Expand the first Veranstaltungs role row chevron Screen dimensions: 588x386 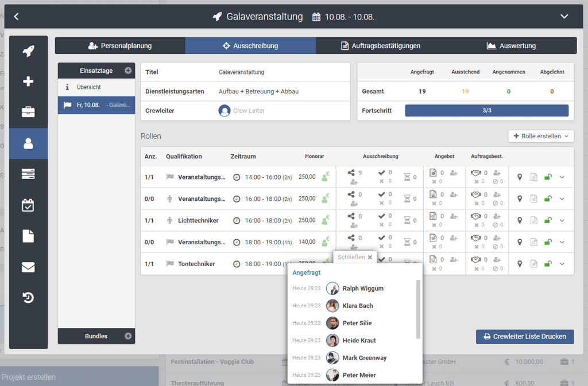[562, 177]
